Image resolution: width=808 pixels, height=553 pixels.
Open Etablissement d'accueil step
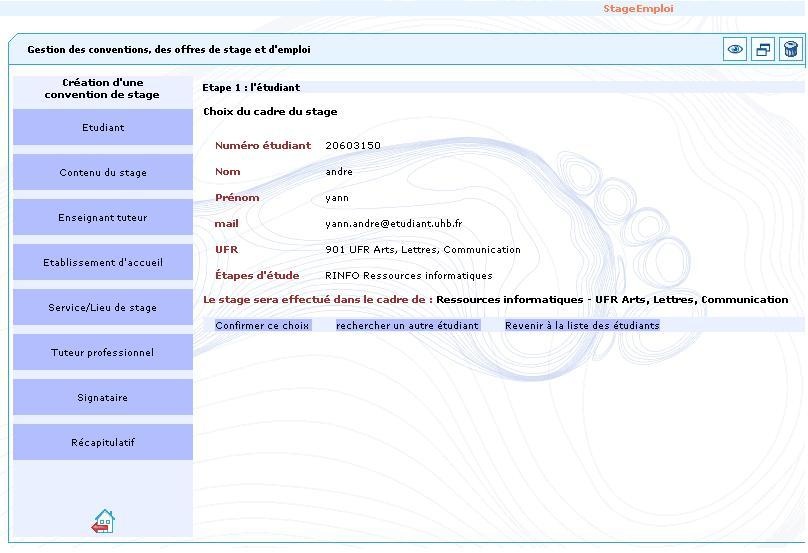pos(103,262)
